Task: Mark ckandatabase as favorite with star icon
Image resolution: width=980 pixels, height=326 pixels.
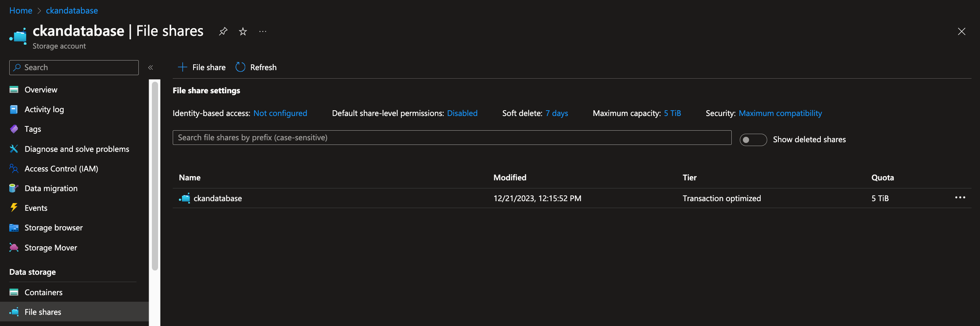Action: (243, 31)
